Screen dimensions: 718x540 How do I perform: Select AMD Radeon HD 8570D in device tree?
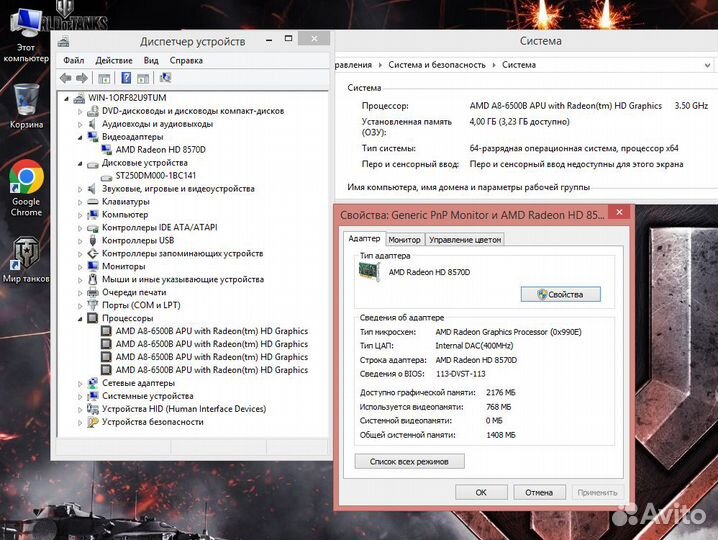[x=160, y=150]
